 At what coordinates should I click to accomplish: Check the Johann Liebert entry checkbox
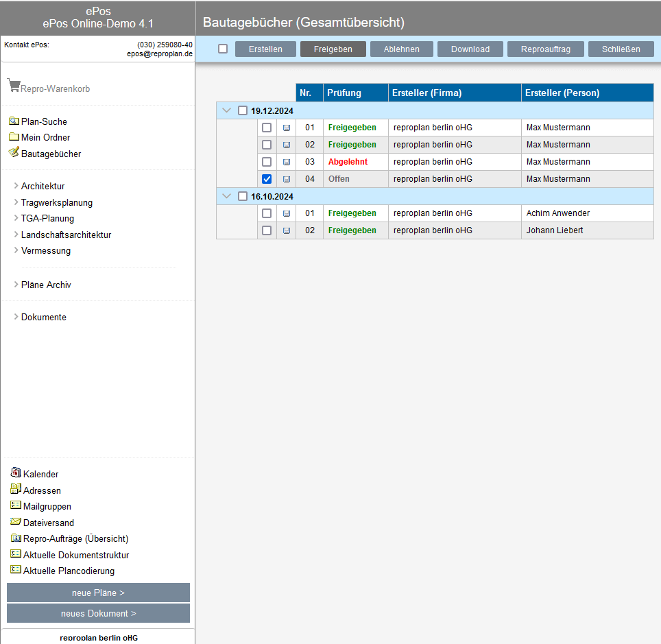pos(267,230)
